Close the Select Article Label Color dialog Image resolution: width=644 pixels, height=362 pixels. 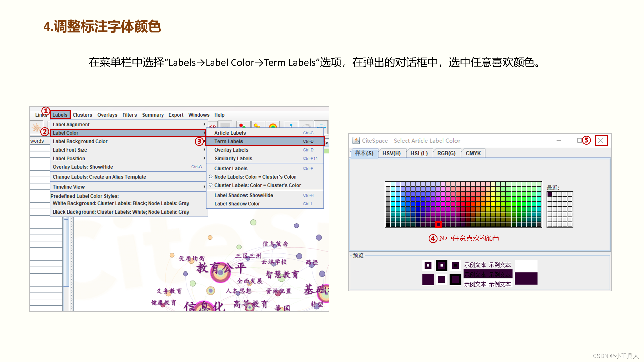[601, 141]
